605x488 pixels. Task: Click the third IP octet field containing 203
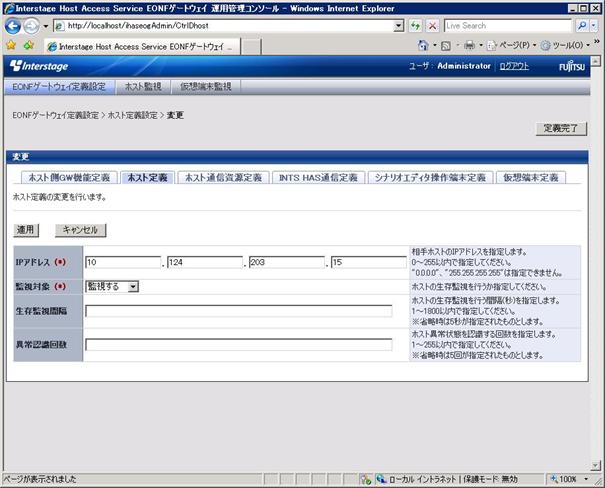pos(287,262)
